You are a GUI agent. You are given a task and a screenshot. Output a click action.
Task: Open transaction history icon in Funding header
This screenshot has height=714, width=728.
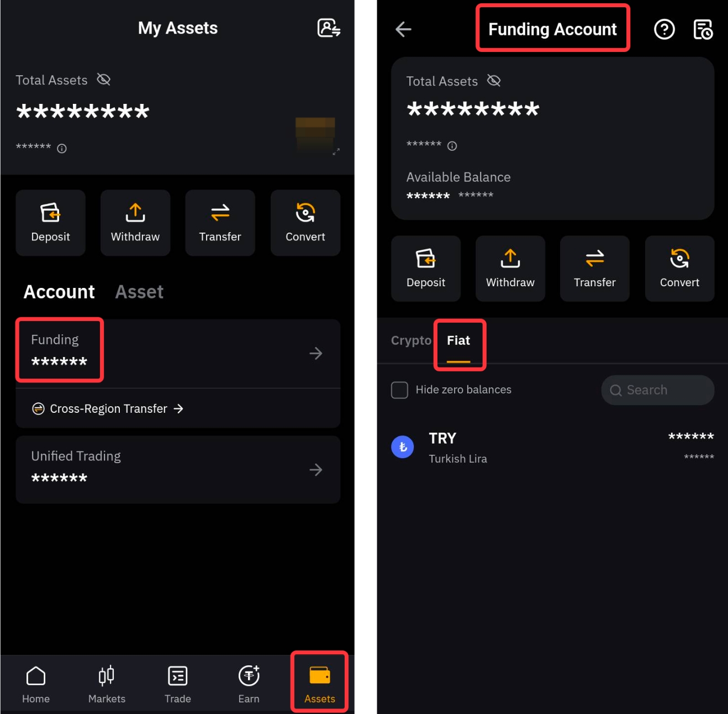tap(703, 29)
